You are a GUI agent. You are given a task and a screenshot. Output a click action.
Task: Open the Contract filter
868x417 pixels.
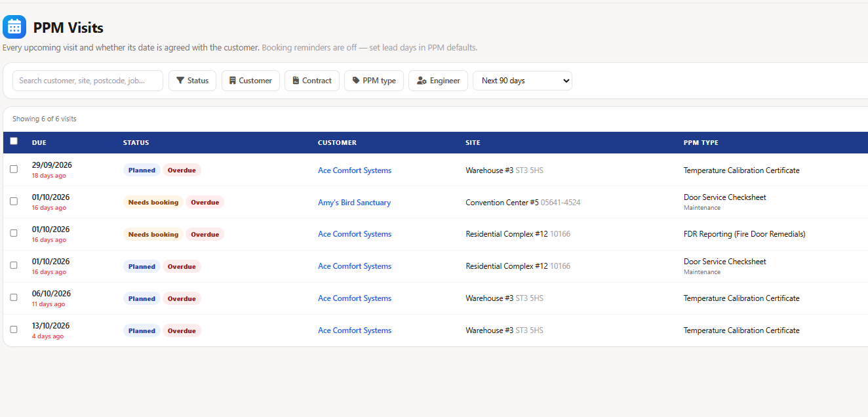coord(312,81)
